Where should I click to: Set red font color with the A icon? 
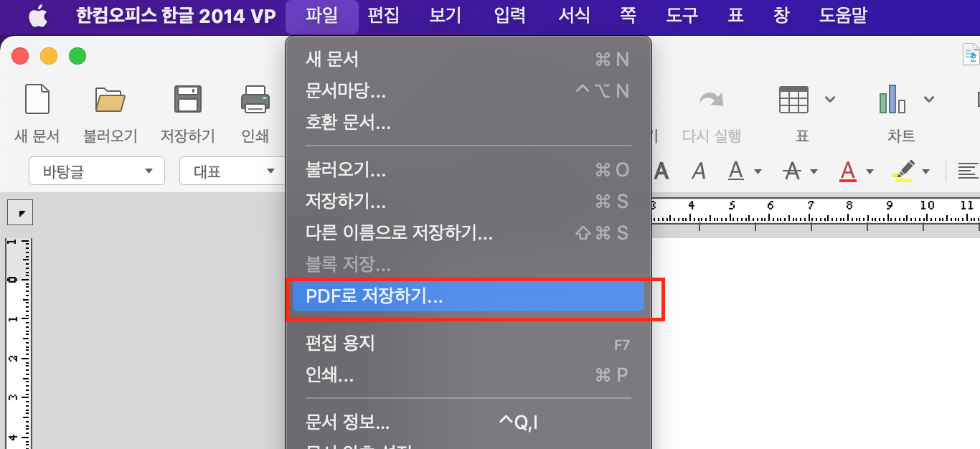point(848,171)
